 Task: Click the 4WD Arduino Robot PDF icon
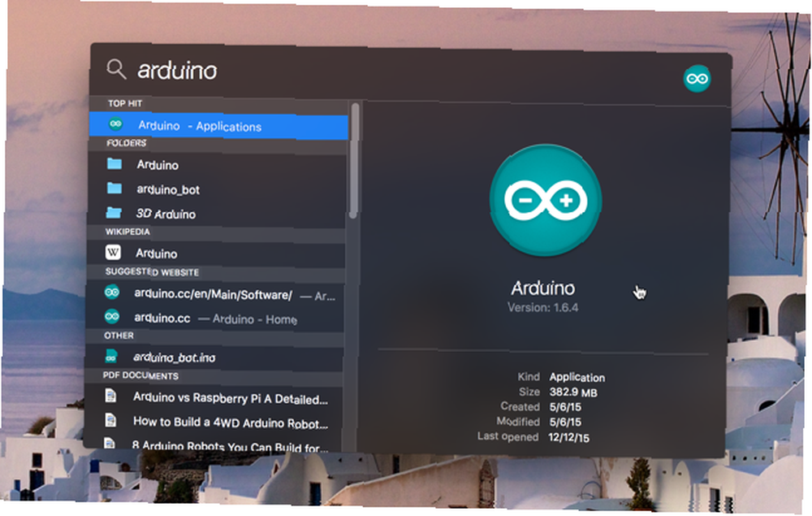click(x=110, y=419)
